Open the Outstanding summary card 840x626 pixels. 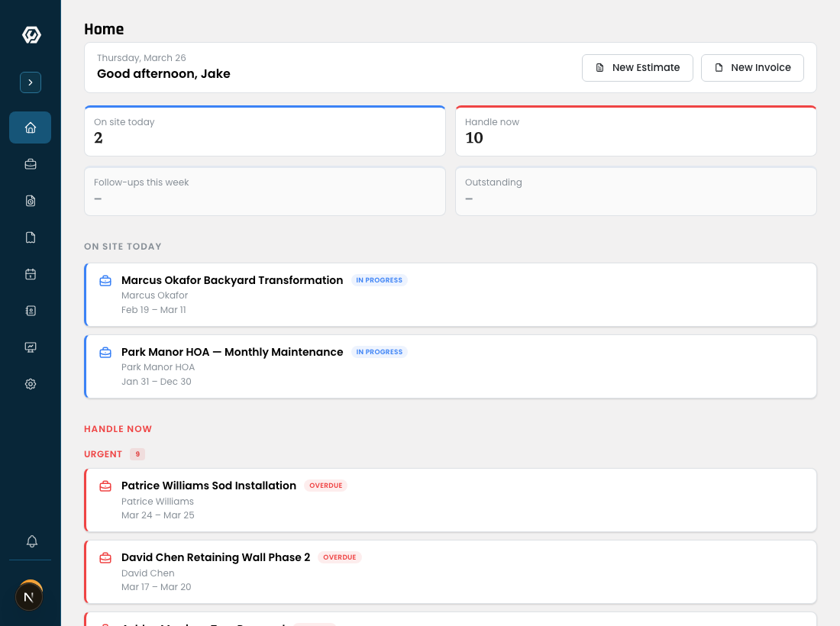click(x=635, y=192)
